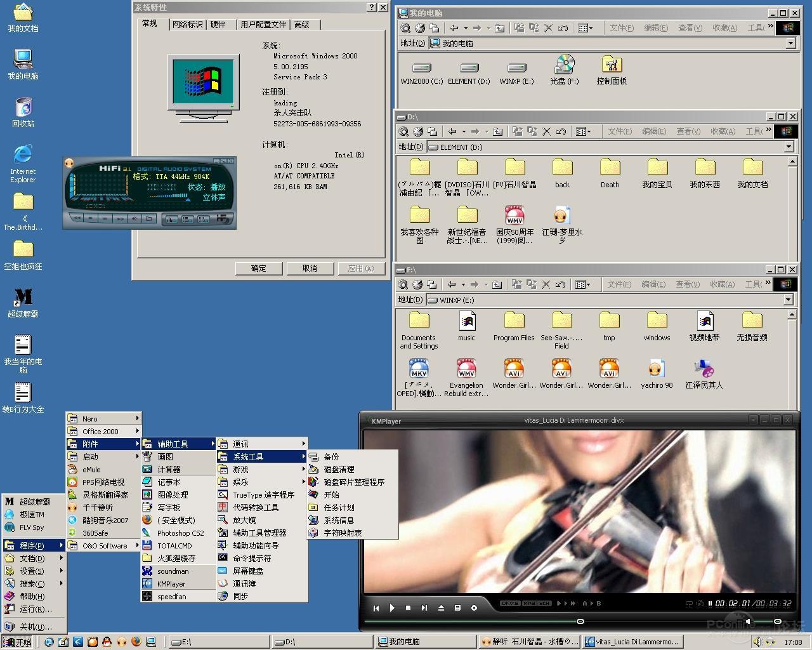Screen dimensions: 812x650
Task: Toggle A-B repeat in KMPlayer
Action: click(x=592, y=604)
